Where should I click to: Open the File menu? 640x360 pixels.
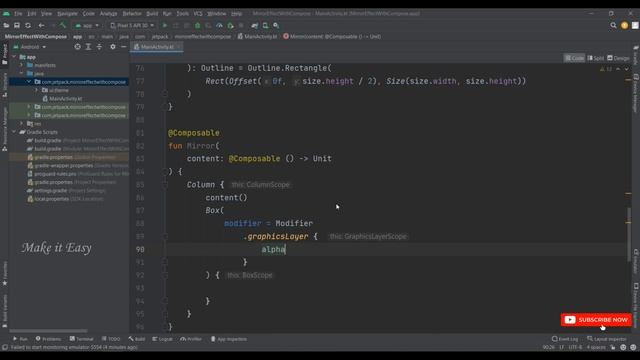pyautogui.click(x=18, y=13)
